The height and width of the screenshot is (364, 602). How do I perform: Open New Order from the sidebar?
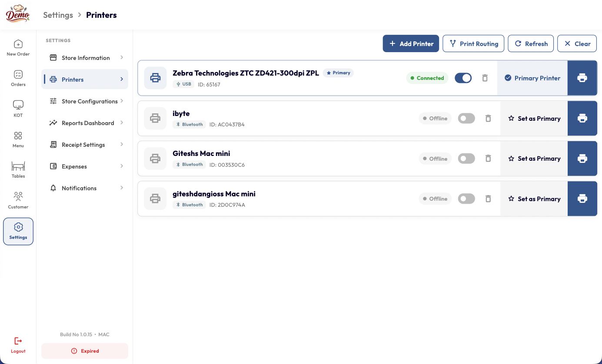(18, 48)
